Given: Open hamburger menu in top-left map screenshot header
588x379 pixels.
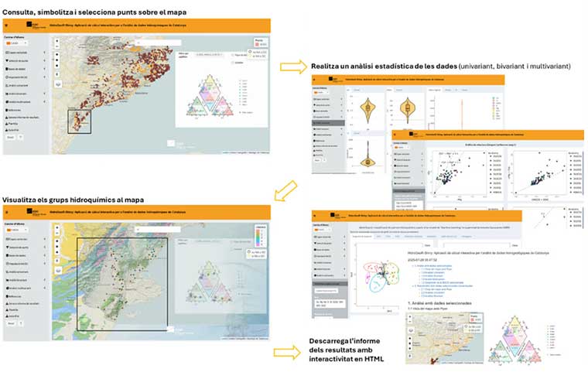Looking at the screenshot, I should 7,26.
